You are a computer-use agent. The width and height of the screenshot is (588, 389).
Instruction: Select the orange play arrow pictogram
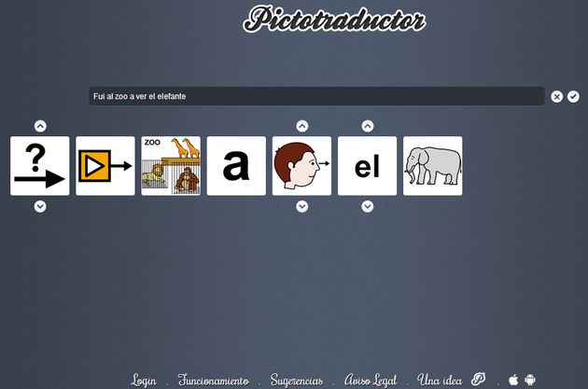pyautogui.click(x=105, y=166)
